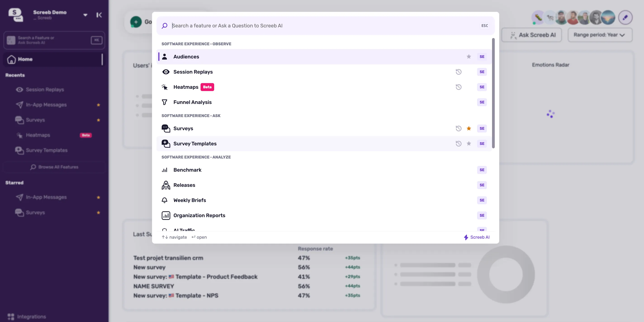Click the Surveys chat bubble icon
The height and width of the screenshot is (322, 644).
pyautogui.click(x=166, y=128)
